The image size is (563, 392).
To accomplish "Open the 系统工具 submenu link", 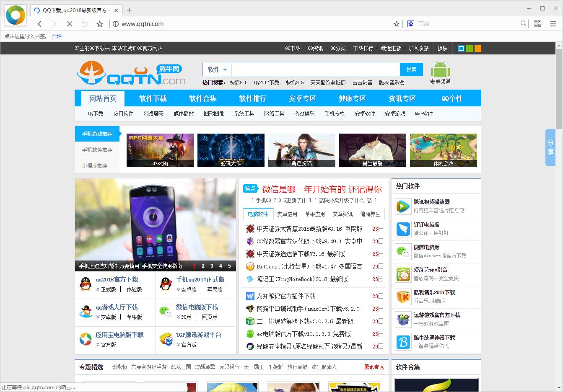I will point(244,113).
